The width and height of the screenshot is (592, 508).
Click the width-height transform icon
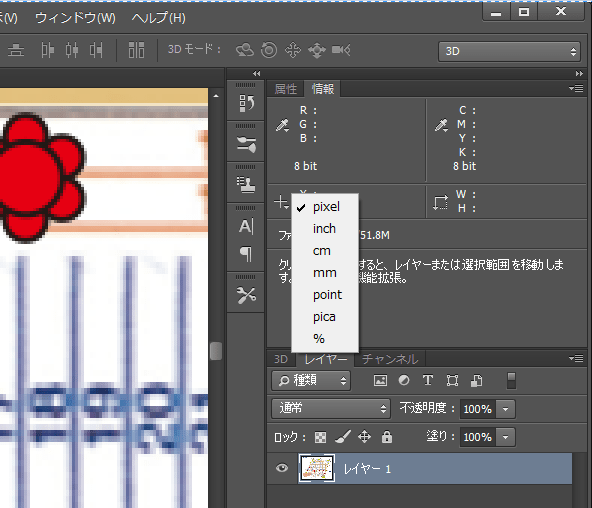point(441,202)
